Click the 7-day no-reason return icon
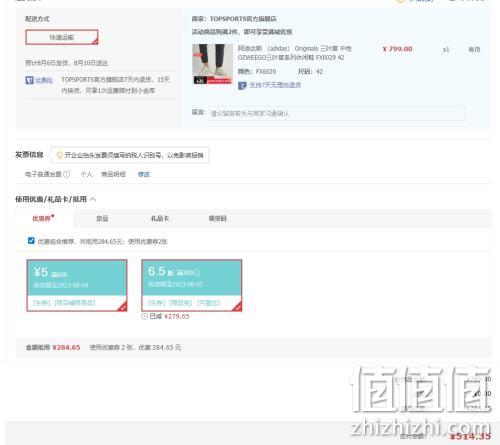Screen dimensions: 500x445 (242, 85)
